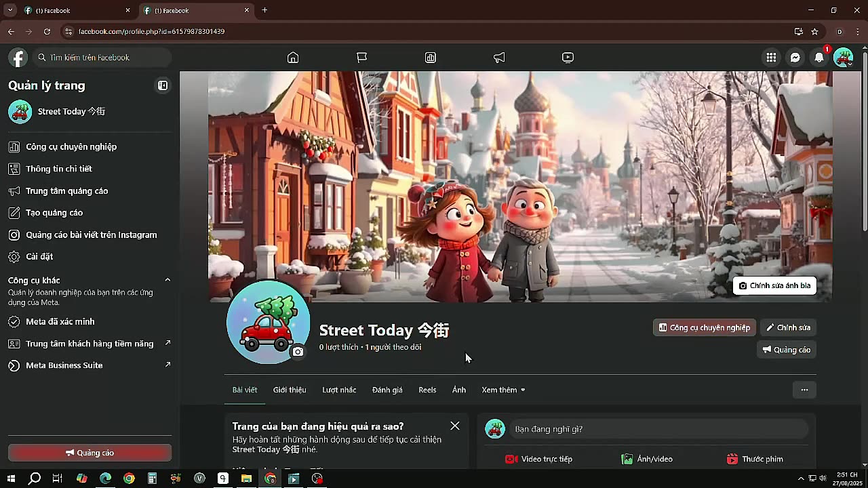Viewport: 868px width, 488px height.
Task: Launch Microsoft Edge from the taskbar
Action: [105, 479]
